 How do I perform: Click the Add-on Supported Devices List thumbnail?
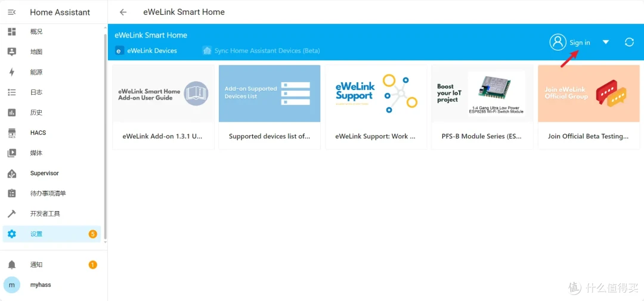pyautogui.click(x=270, y=94)
